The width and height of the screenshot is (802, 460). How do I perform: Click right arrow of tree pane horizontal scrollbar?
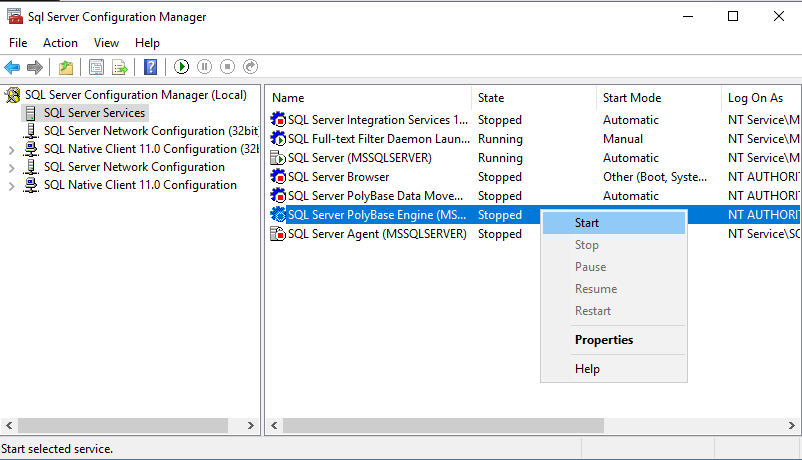[x=251, y=425]
